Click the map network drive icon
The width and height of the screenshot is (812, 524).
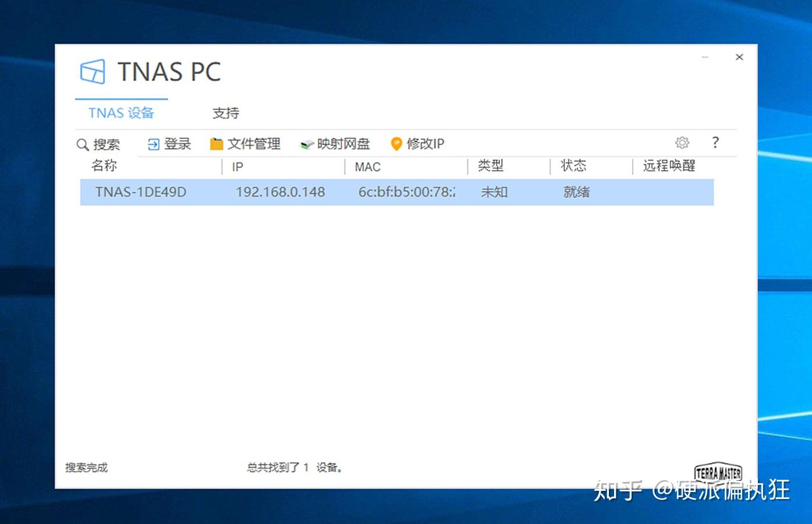click(x=307, y=144)
